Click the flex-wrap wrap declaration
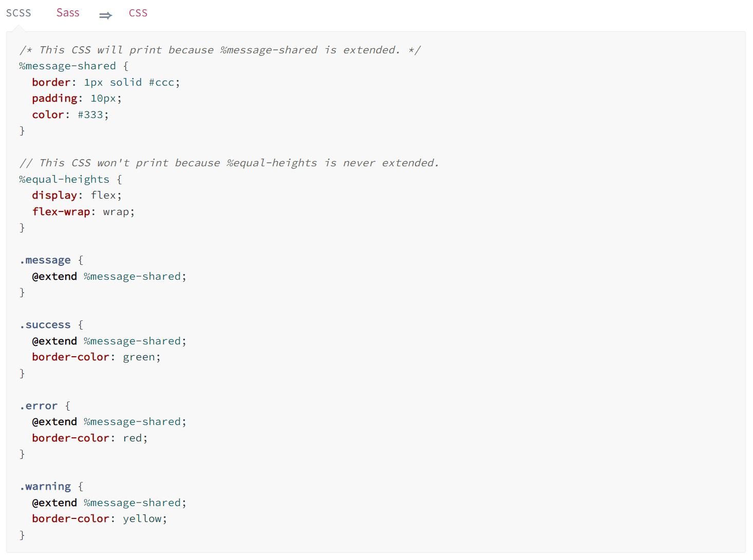The height and width of the screenshot is (560, 753). coord(83,212)
